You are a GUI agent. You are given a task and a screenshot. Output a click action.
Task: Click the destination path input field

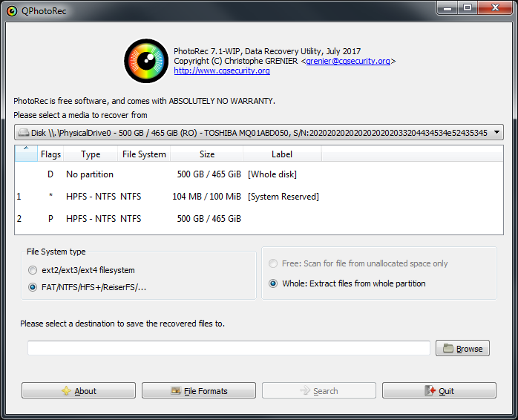pos(229,349)
